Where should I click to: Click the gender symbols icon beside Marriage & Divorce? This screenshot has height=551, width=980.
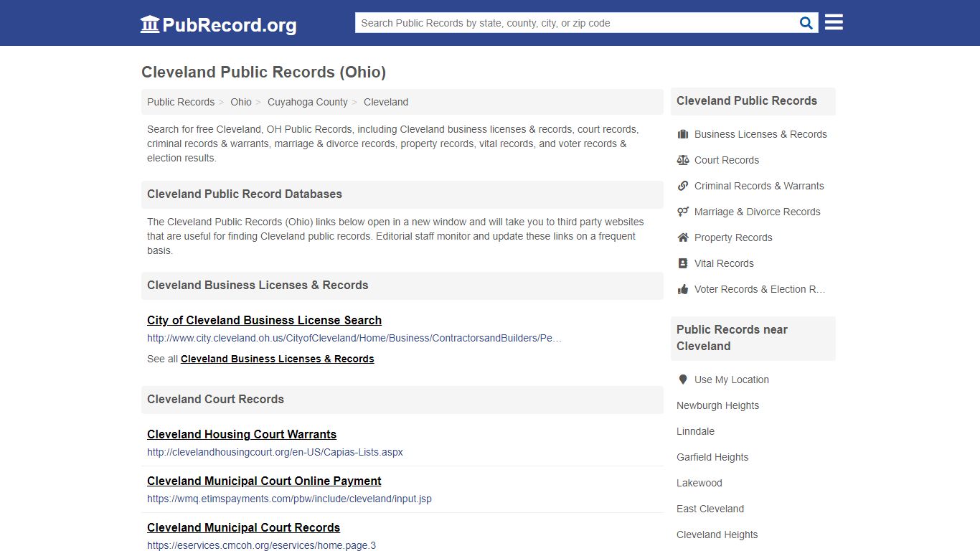pos(683,212)
